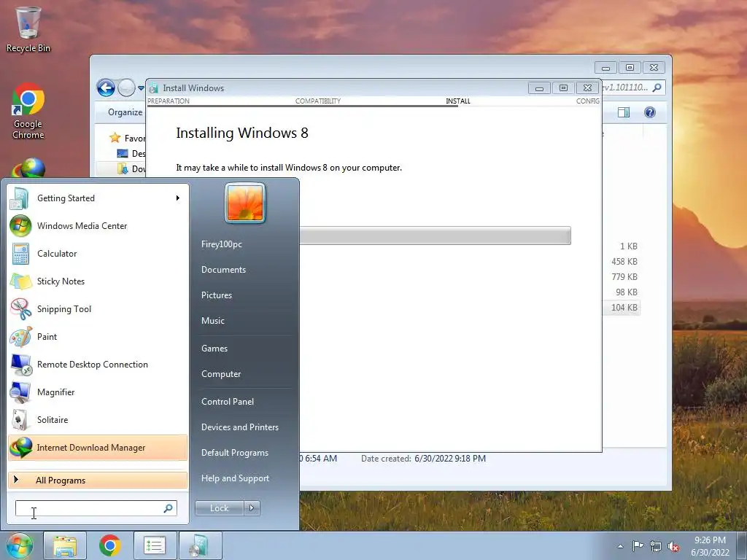Minimize the Install Windows window

click(539, 88)
